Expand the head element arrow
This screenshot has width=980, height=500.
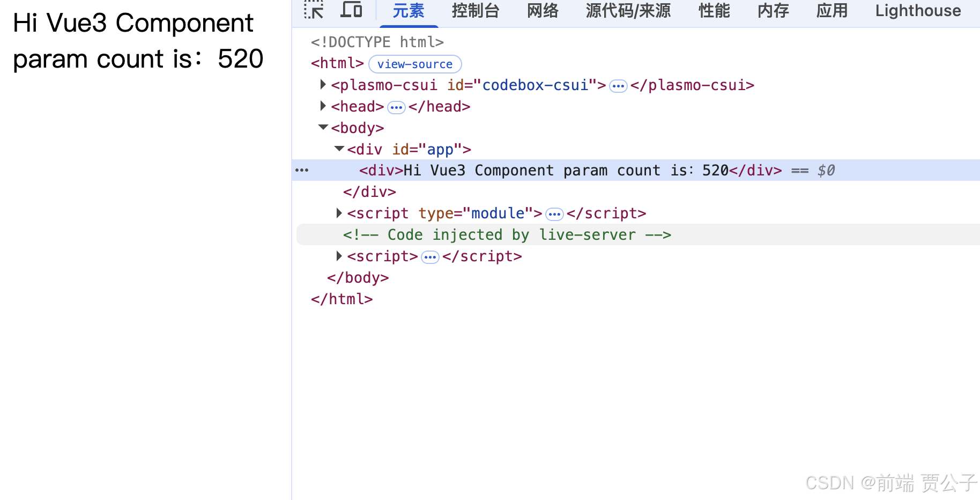pos(323,106)
